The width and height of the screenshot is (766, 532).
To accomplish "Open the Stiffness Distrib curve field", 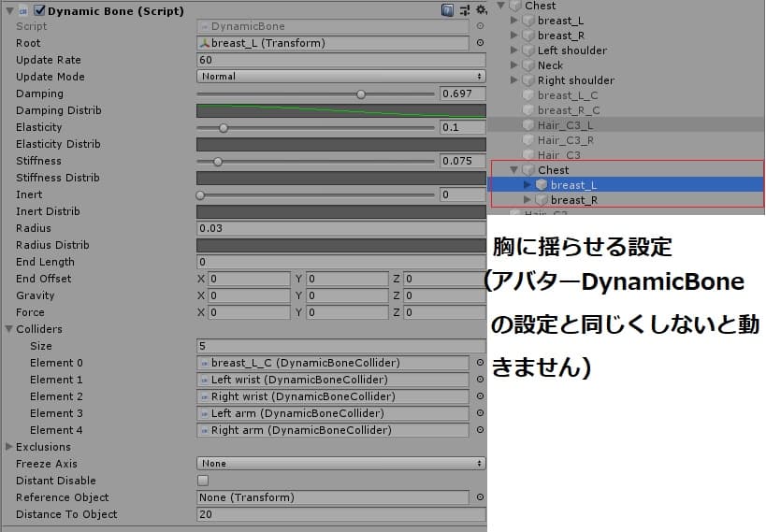I will (x=341, y=178).
